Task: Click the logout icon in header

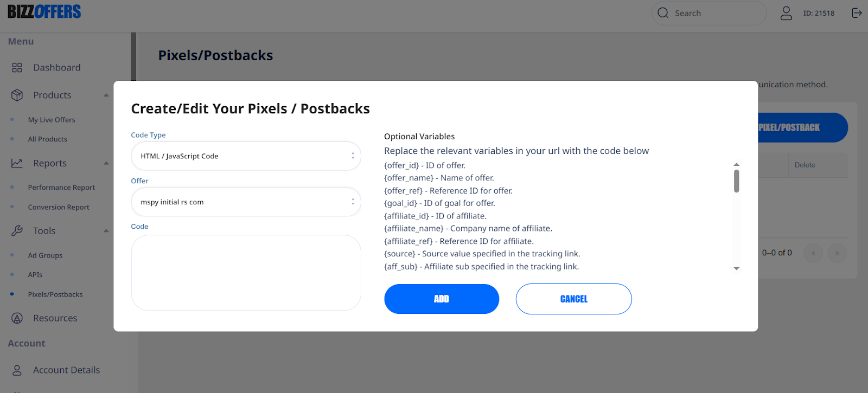Action: pyautogui.click(x=857, y=13)
